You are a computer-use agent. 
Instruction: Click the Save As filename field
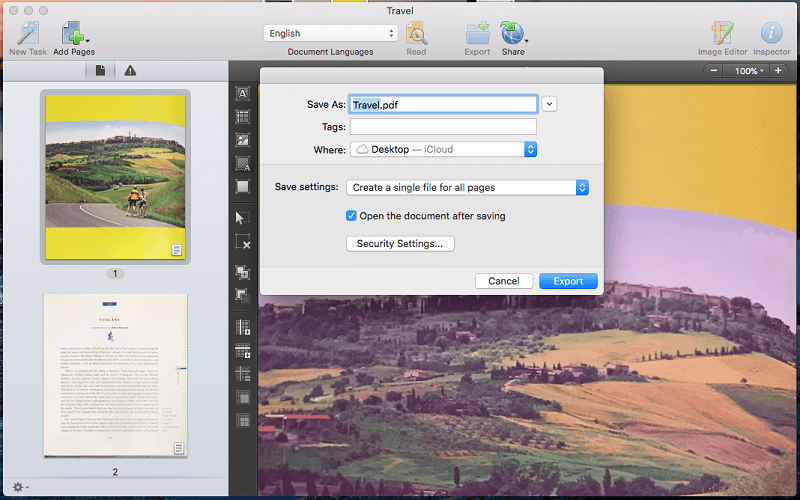pos(443,105)
